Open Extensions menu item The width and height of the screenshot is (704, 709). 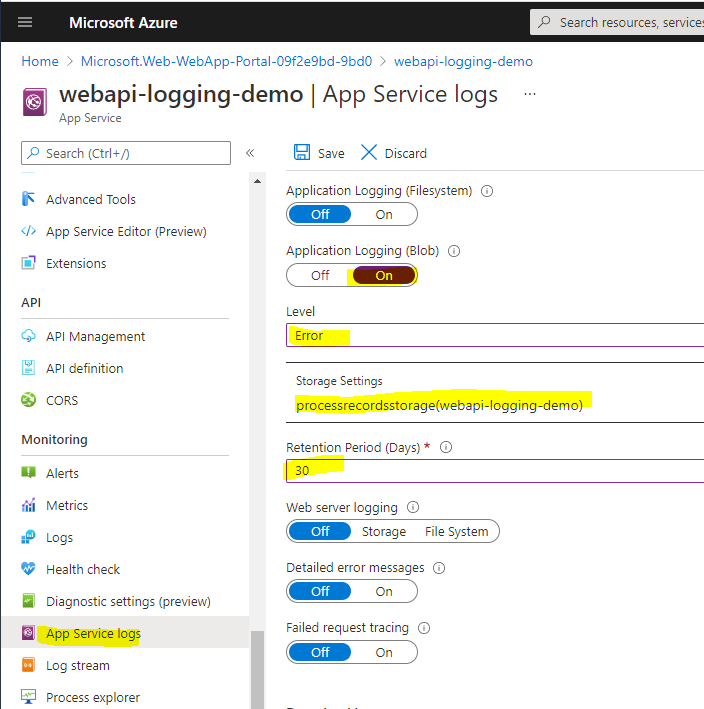(76, 264)
